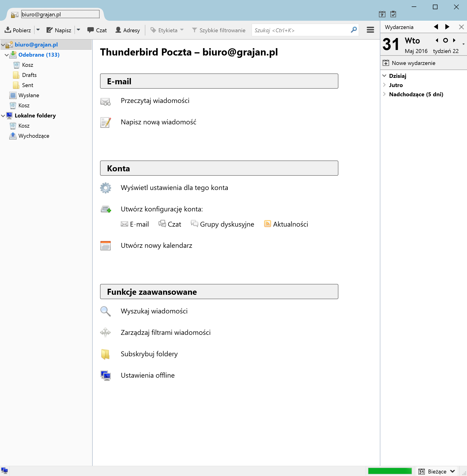Jump to today circle button
Screen dimensions: 467x476
click(445, 40)
